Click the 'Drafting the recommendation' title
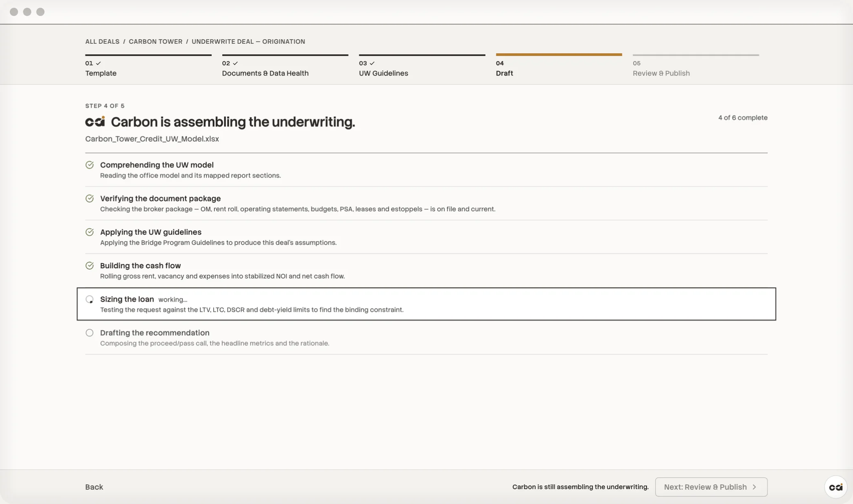 pyautogui.click(x=155, y=333)
